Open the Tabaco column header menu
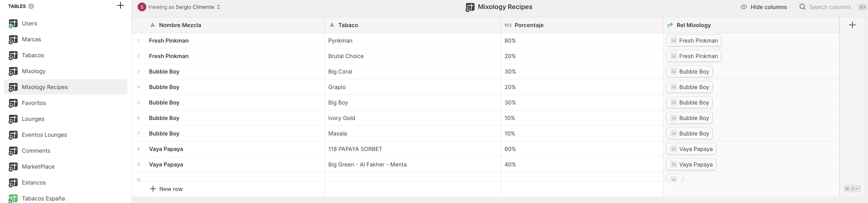 coord(348,25)
